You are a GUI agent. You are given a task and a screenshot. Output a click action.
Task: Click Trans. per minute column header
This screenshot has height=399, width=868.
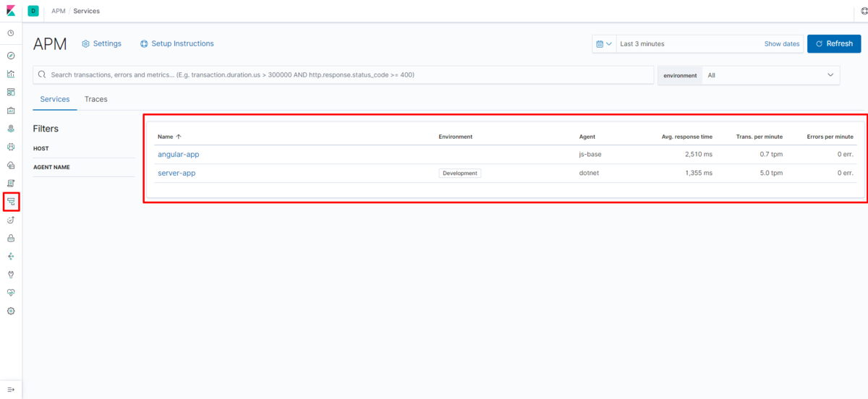759,137
